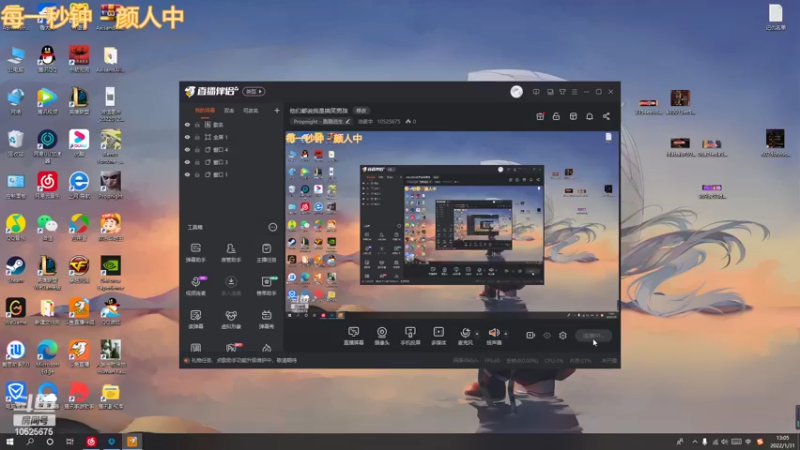Hide the 全屏 1 source

click(x=187, y=137)
